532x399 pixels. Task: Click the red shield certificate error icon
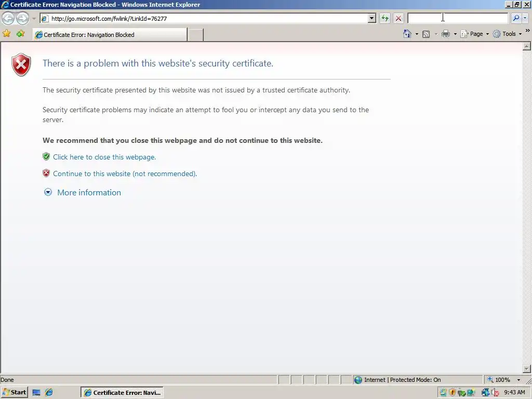[x=21, y=64]
